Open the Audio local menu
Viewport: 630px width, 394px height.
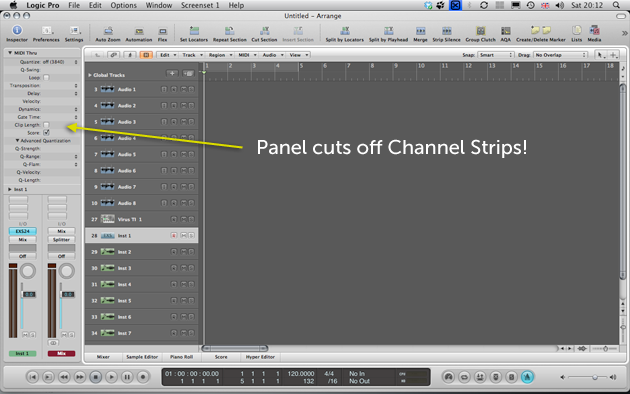(272, 55)
